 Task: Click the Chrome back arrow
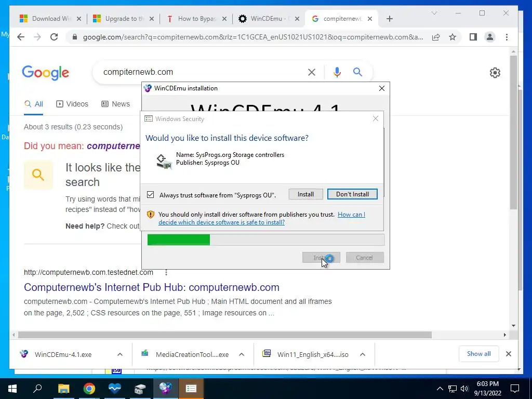(21, 37)
